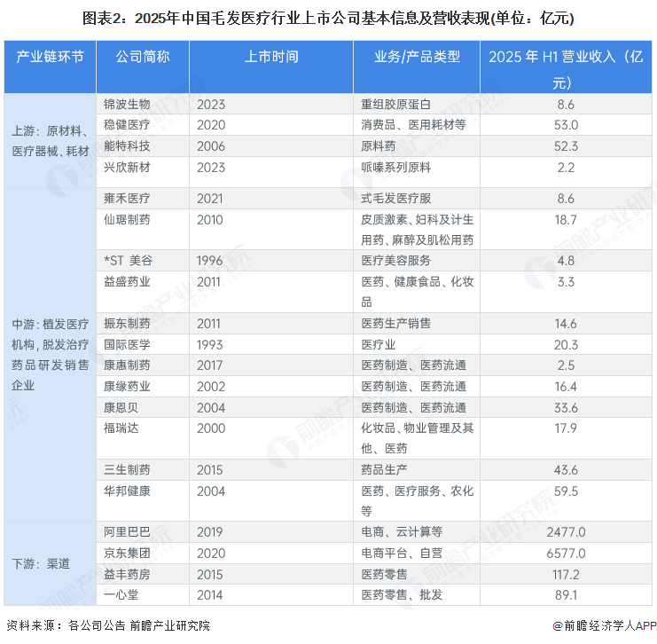This screenshot has height=644, width=657.
Task: Select company name 三生制药
Action: tap(127, 469)
